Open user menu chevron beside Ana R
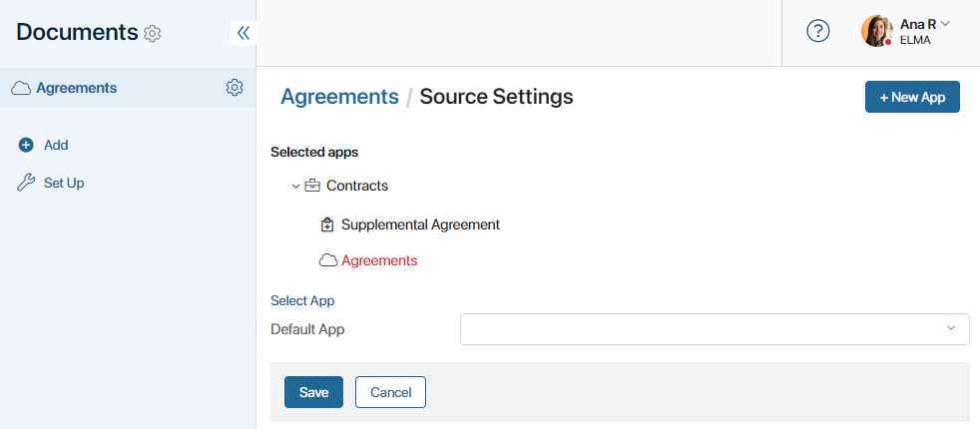This screenshot has width=980, height=429. pyautogui.click(x=945, y=24)
